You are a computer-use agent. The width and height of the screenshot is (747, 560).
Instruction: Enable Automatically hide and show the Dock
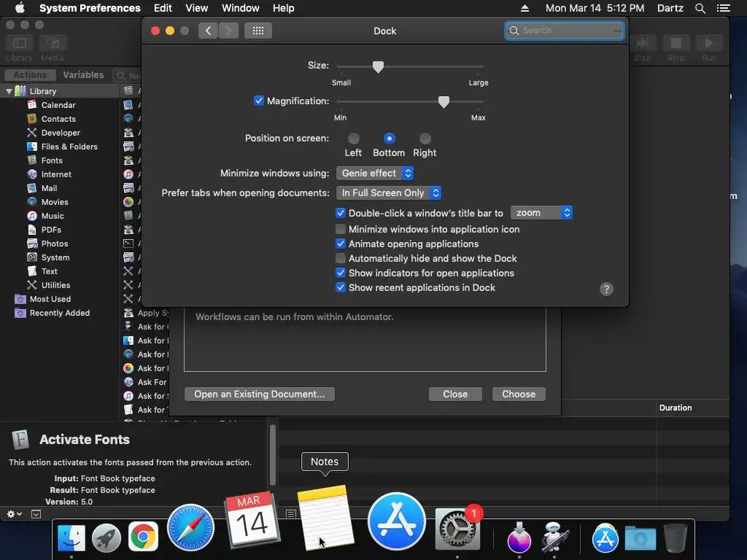pyautogui.click(x=340, y=258)
